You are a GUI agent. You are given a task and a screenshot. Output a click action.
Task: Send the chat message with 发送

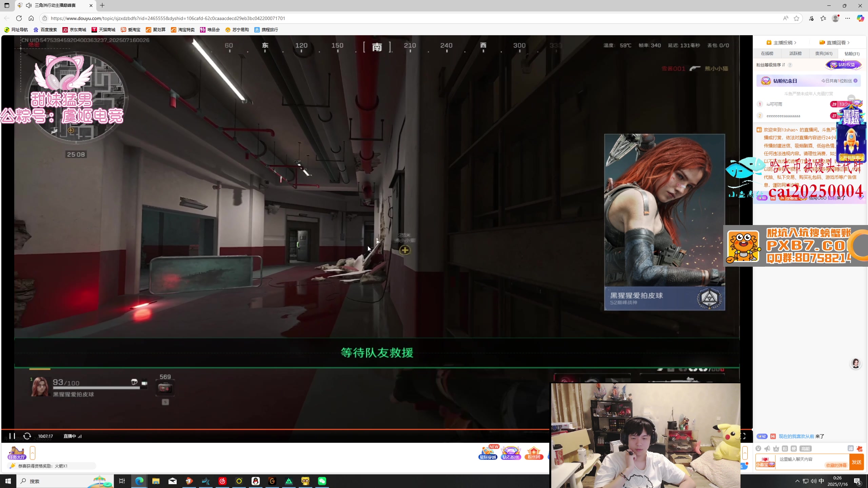[x=856, y=462]
